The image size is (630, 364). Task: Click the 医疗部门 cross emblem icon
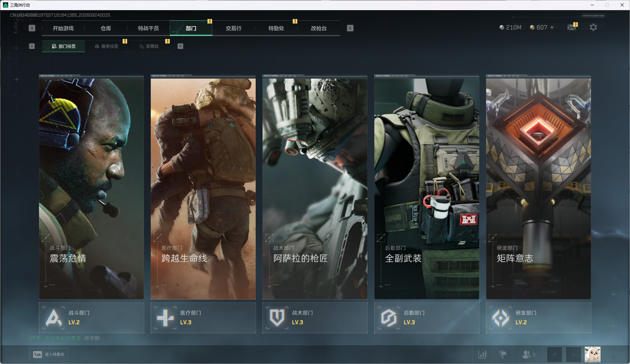(x=165, y=318)
